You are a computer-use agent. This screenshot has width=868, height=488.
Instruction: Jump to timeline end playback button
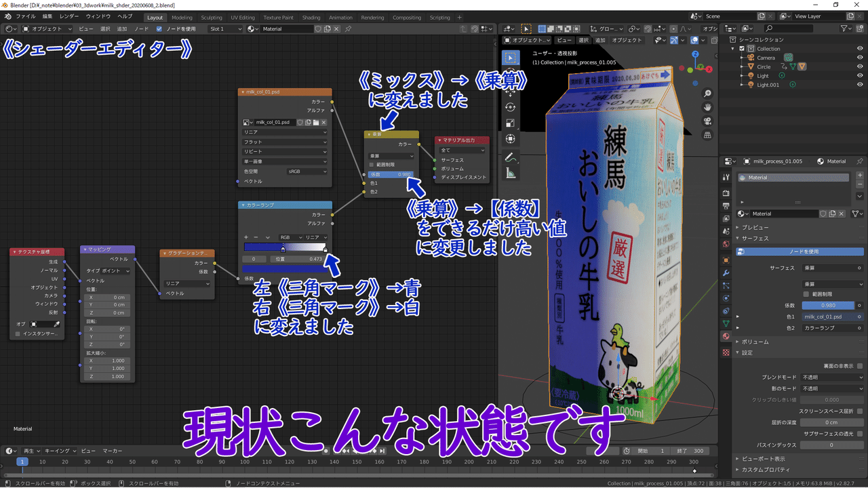click(x=382, y=451)
